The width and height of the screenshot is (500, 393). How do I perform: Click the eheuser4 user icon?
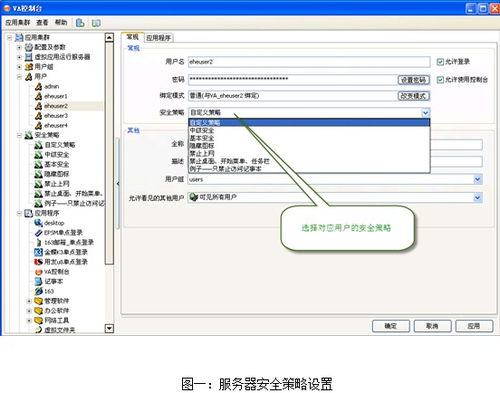[39, 125]
